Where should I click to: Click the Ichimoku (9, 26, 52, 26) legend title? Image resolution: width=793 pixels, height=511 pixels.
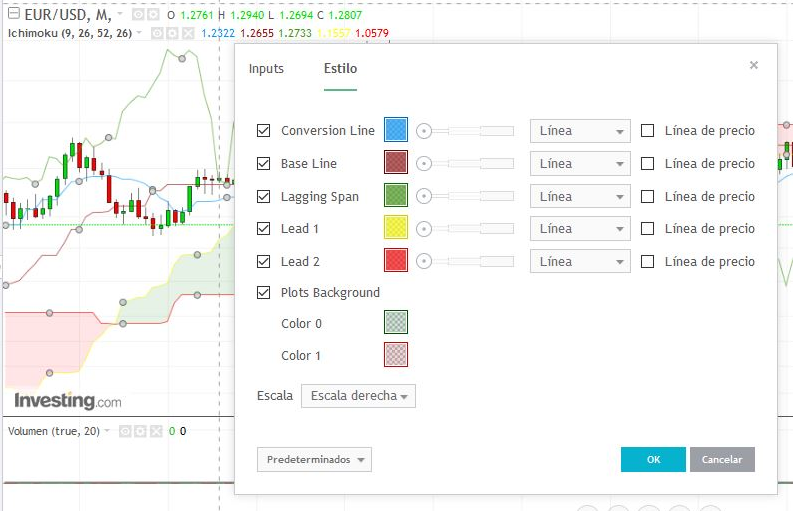(70, 33)
